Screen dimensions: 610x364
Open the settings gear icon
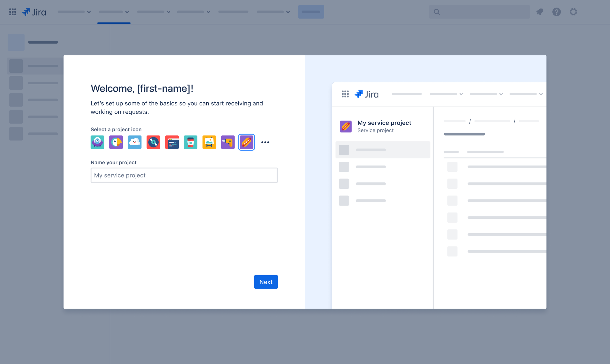tap(573, 12)
